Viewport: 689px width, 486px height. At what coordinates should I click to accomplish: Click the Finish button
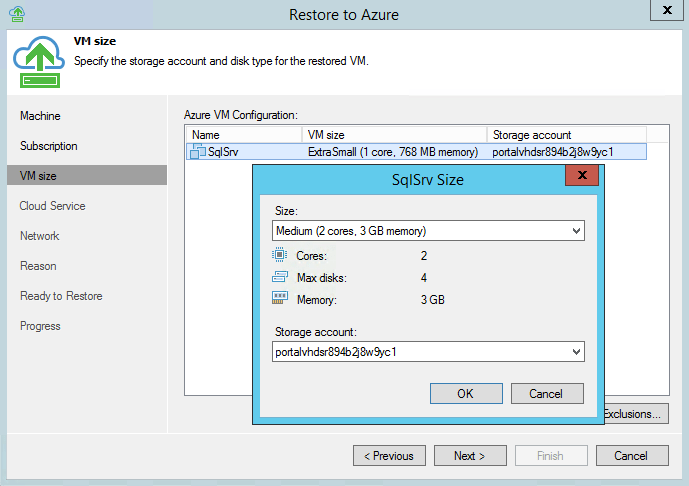551,456
